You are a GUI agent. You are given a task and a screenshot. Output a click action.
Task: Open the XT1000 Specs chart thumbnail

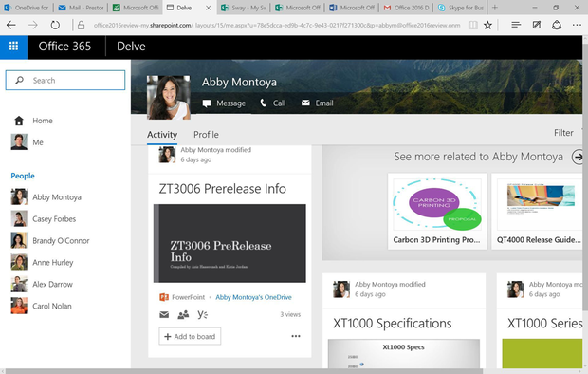[x=404, y=353]
